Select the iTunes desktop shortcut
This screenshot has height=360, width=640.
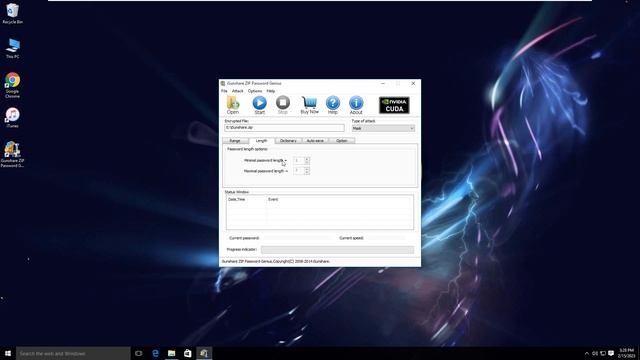[13, 118]
